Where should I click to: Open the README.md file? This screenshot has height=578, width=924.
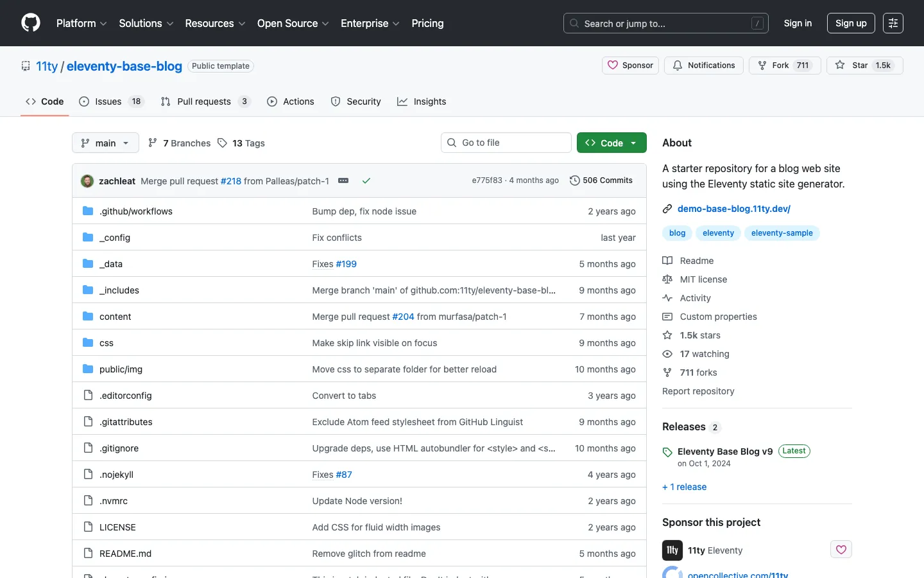coord(126,554)
